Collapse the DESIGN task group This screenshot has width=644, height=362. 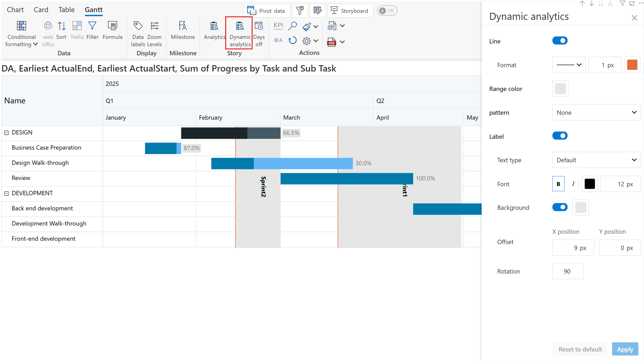pos(6,133)
